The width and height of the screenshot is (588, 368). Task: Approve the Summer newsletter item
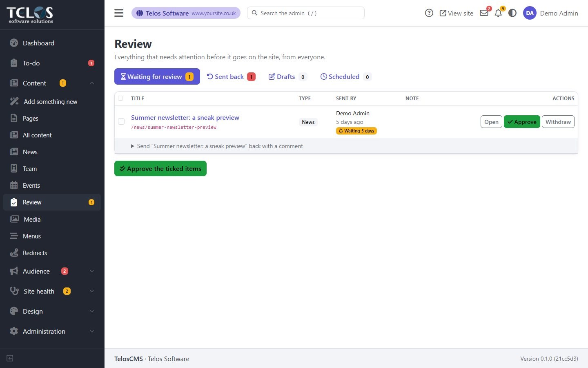pyautogui.click(x=522, y=122)
